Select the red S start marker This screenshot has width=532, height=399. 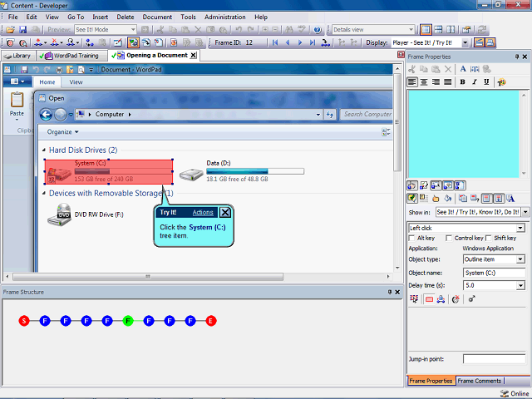[24, 321]
